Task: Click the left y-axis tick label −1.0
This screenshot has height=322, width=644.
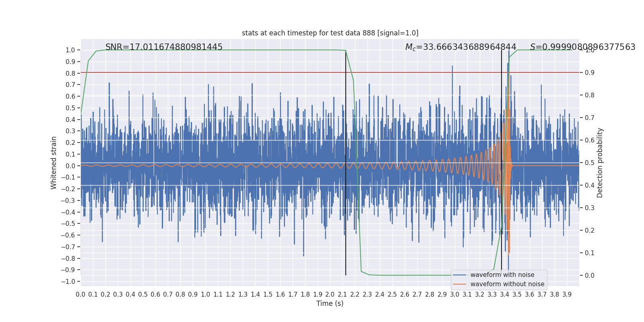Action: coord(68,281)
